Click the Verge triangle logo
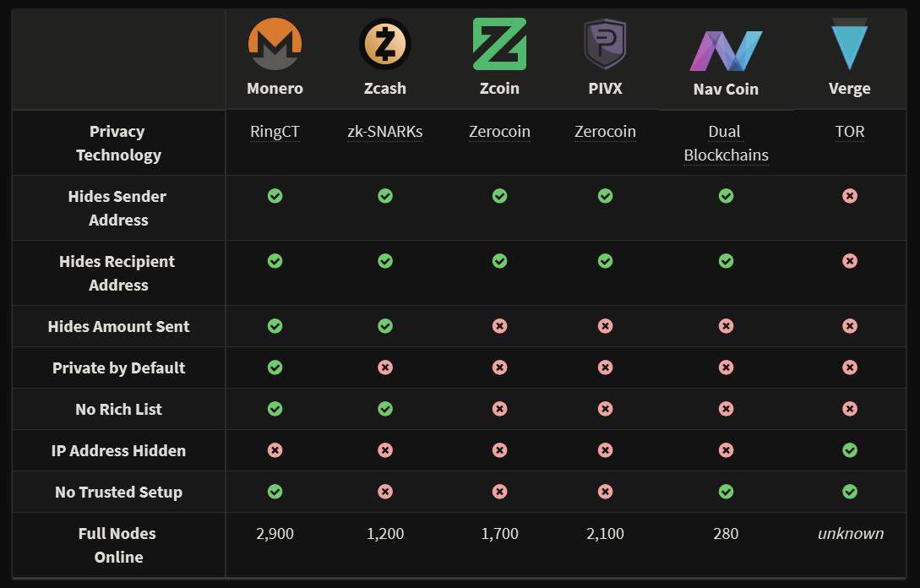The height and width of the screenshot is (588, 920). coord(849,44)
